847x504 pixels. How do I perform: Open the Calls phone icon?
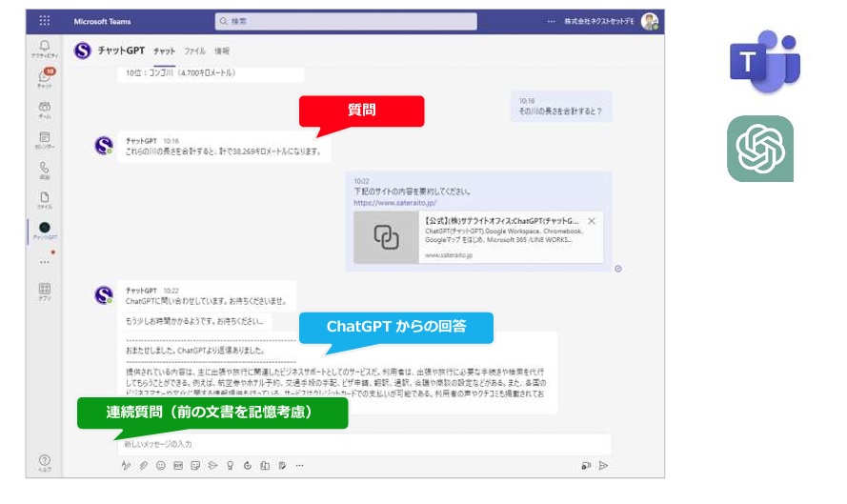pyautogui.click(x=44, y=170)
